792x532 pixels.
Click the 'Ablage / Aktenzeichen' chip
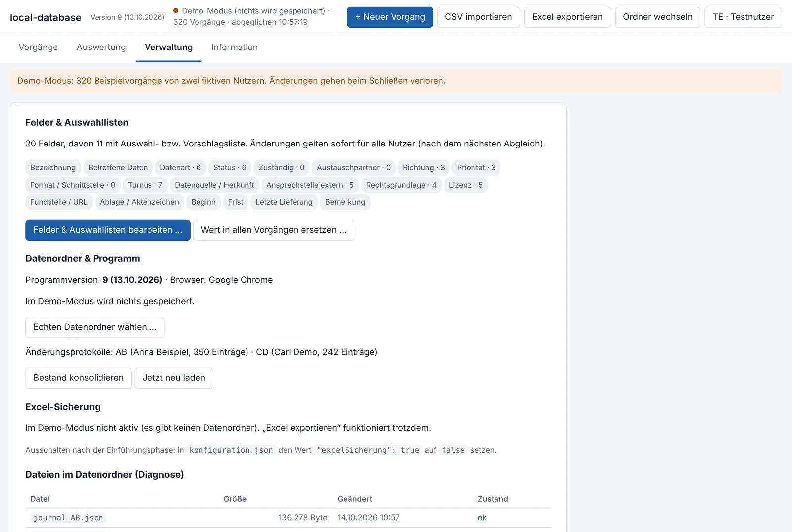(140, 202)
